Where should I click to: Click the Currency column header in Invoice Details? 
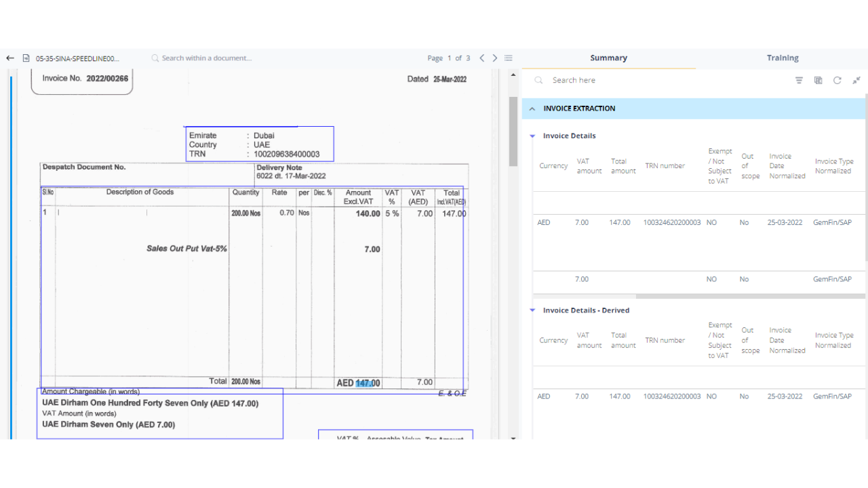coord(553,166)
